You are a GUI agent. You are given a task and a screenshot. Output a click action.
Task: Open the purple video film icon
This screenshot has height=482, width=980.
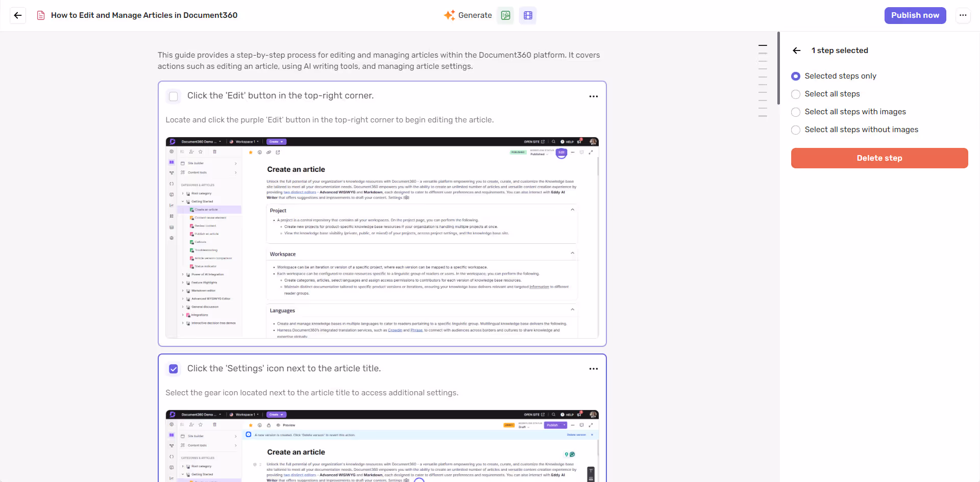point(528,15)
